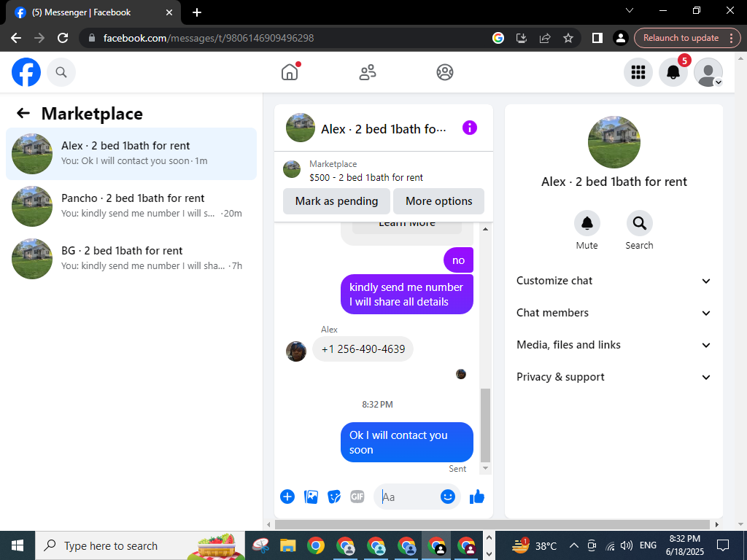747x560 pixels.
Task: Click install app icon in address bar
Action: pos(522,38)
